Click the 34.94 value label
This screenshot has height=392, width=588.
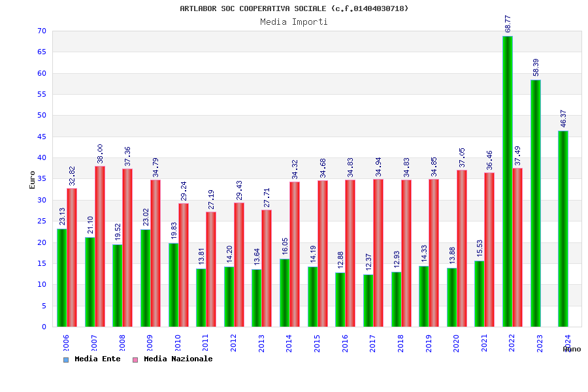(378, 167)
